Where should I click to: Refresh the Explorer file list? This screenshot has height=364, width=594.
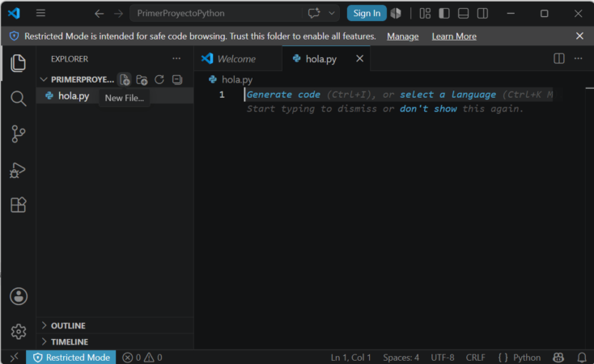[x=159, y=79]
